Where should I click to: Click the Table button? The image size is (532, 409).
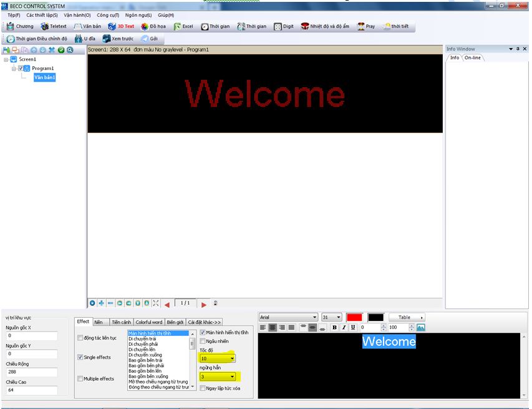(406, 317)
